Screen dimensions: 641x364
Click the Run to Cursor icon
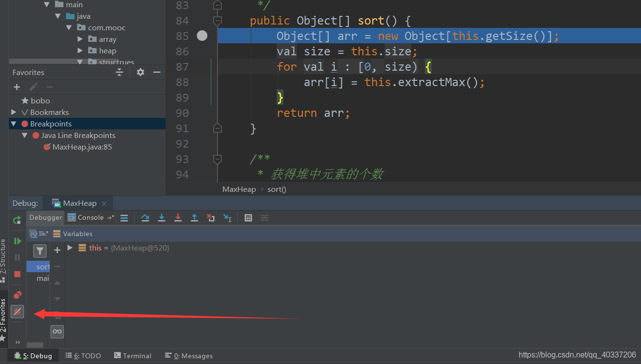(227, 218)
